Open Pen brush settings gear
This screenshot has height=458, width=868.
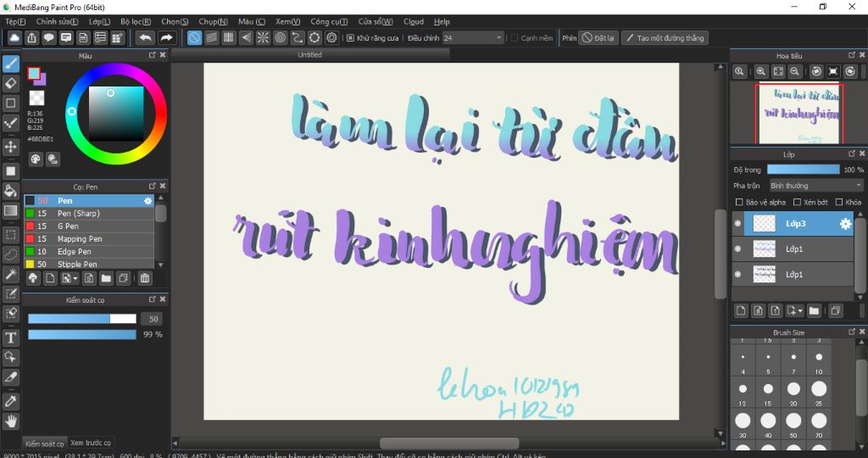[147, 201]
